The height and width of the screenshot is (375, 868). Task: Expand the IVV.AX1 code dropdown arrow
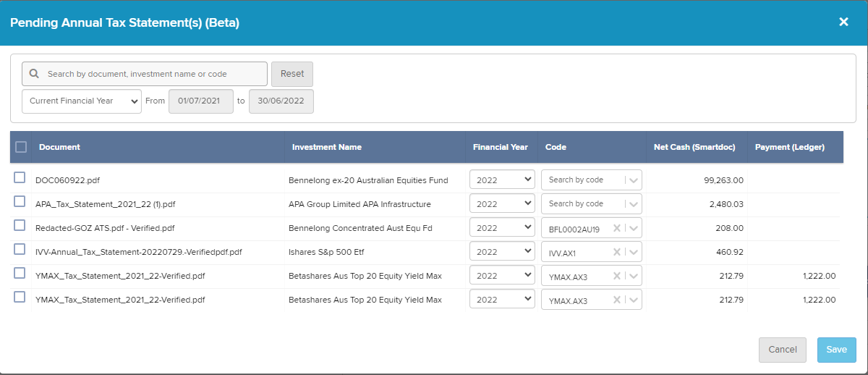[x=634, y=252]
